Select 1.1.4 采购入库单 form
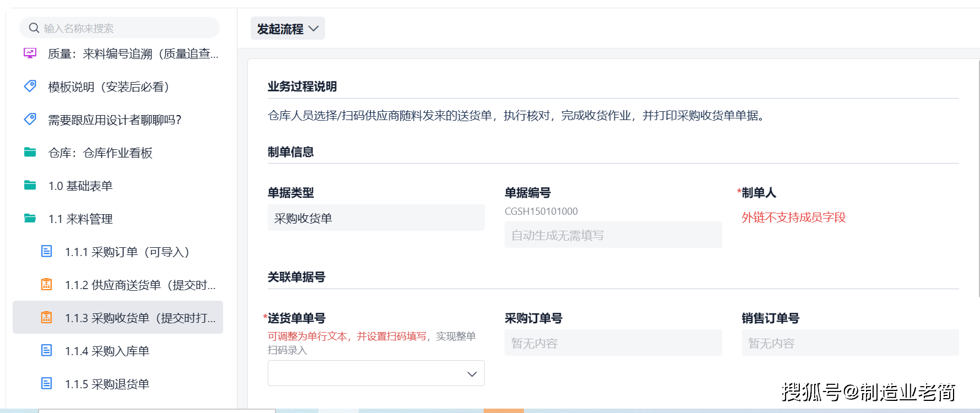 (x=118, y=351)
